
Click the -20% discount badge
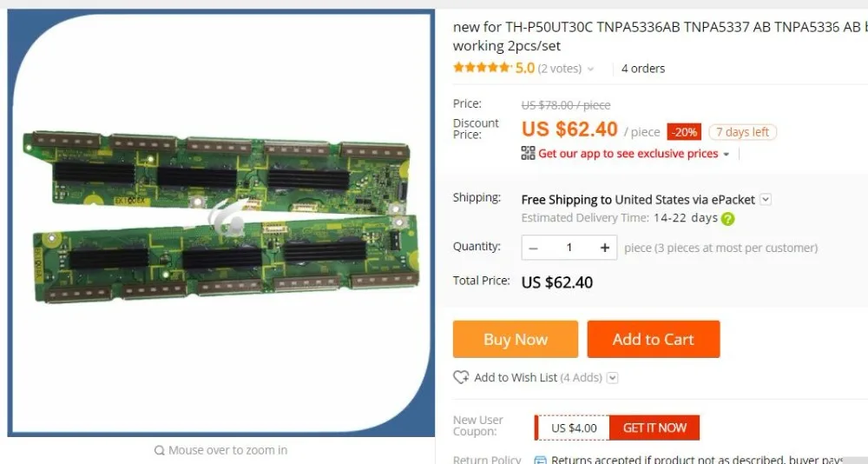pos(684,132)
